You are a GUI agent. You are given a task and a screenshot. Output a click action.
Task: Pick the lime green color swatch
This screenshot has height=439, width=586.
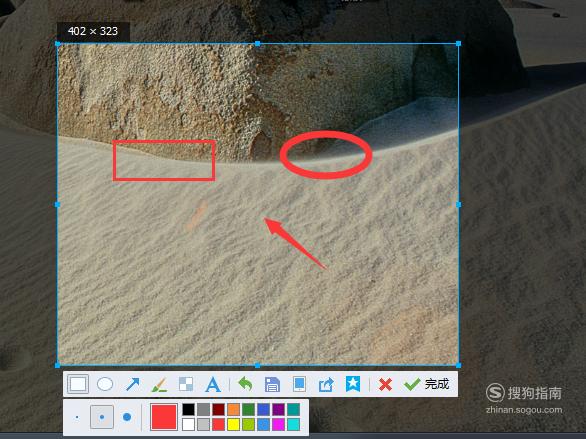(x=248, y=424)
